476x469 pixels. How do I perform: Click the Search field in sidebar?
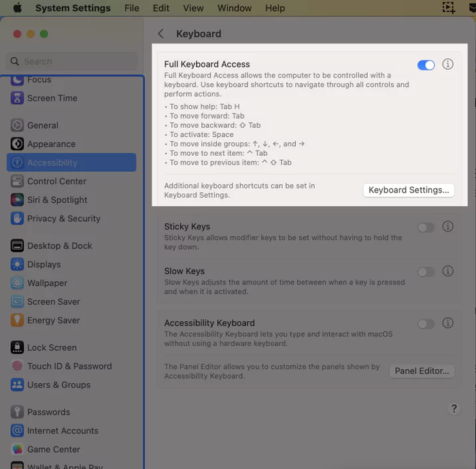[71, 61]
